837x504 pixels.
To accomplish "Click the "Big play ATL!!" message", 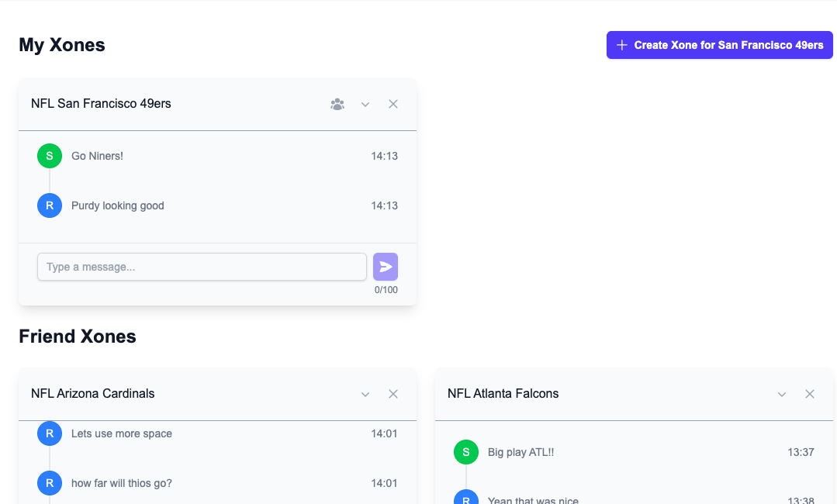I will 521,452.
